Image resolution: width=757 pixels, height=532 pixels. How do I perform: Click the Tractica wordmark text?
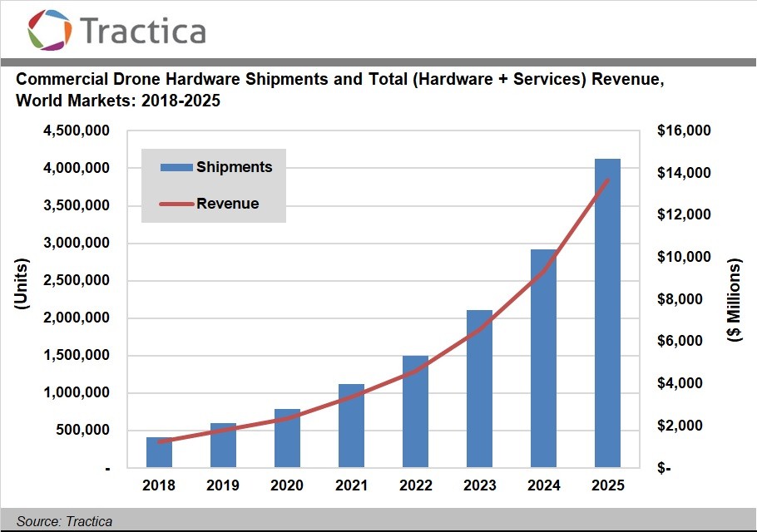143,31
